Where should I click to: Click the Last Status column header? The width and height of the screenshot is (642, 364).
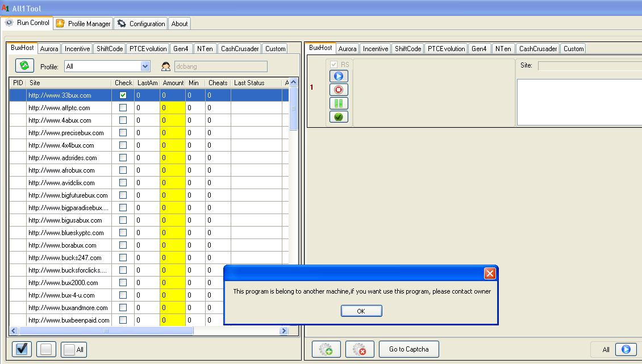[256, 83]
